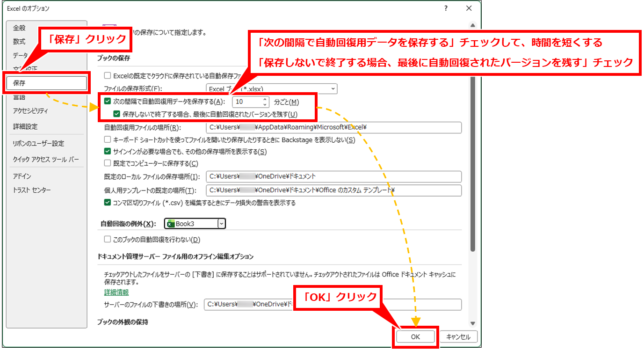644x351 pixels.
Task: Go to リボンのユーザー設定 section
Action: coord(38,143)
